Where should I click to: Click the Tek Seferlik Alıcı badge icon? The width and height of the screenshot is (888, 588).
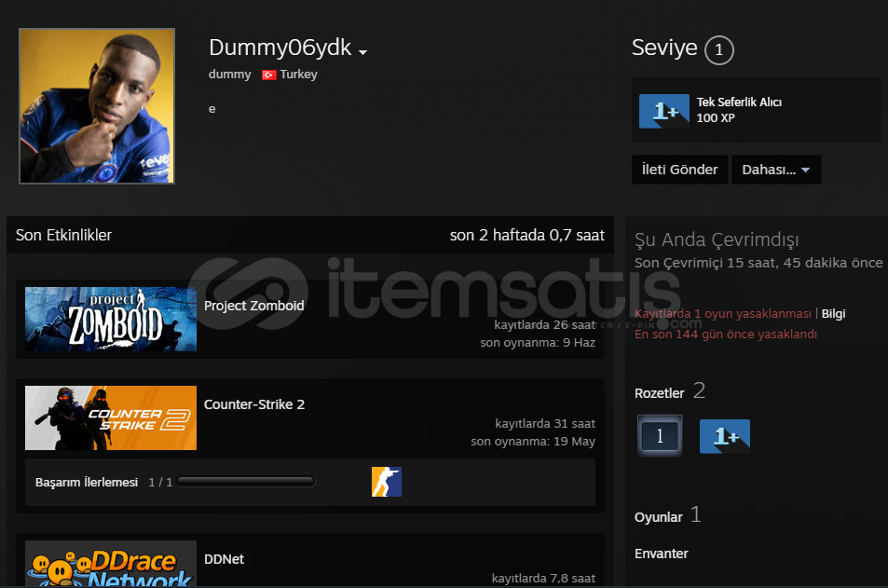664,111
